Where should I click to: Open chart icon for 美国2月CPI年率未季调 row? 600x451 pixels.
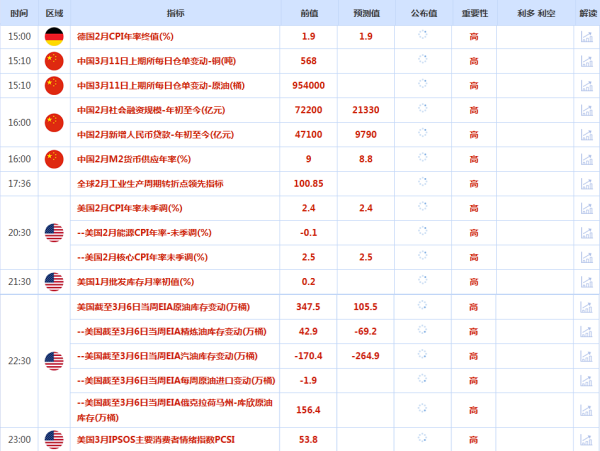pos(587,208)
